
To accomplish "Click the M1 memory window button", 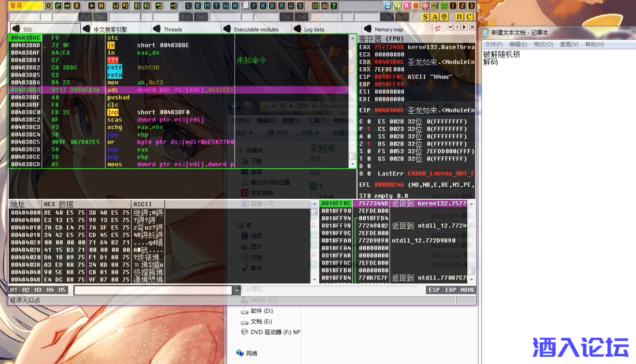I will point(14,290).
